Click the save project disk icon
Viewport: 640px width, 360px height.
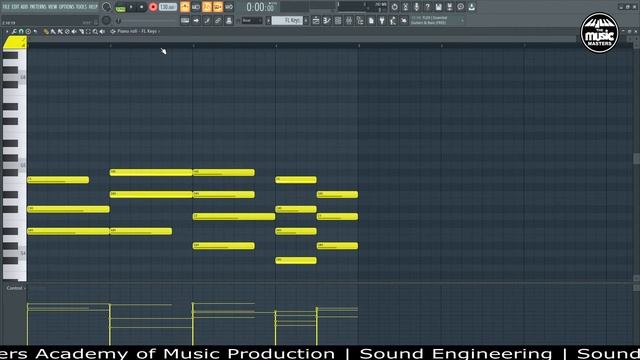tap(438, 7)
